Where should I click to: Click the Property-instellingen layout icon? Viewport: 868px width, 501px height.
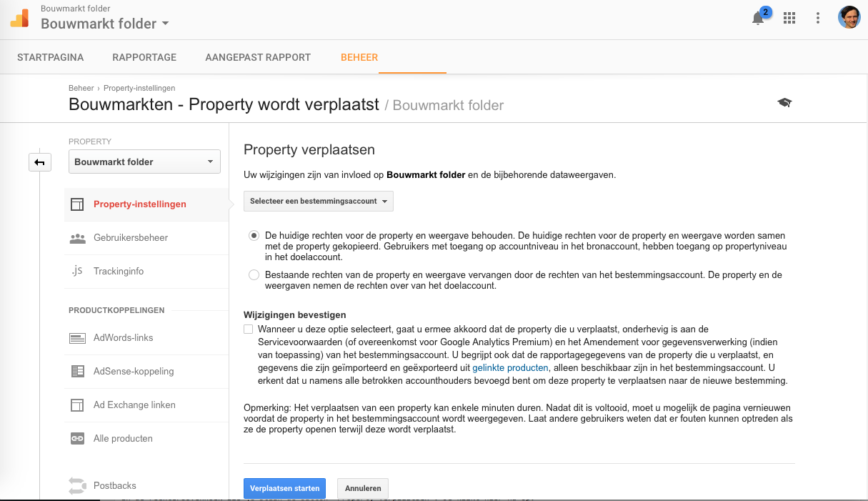point(78,204)
